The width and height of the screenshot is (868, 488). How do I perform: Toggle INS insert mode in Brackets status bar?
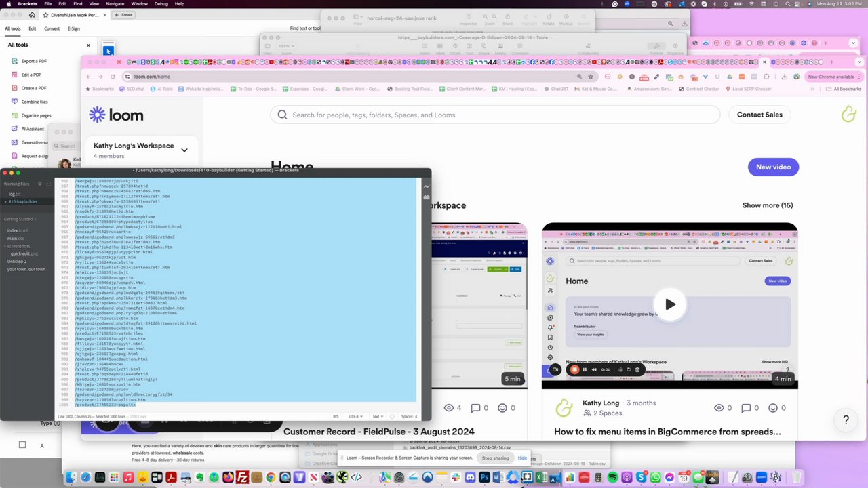pos(336,416)
